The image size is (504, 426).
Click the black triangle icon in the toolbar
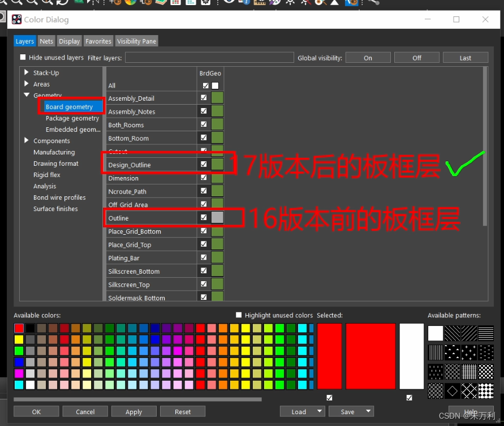pos(333,3)
